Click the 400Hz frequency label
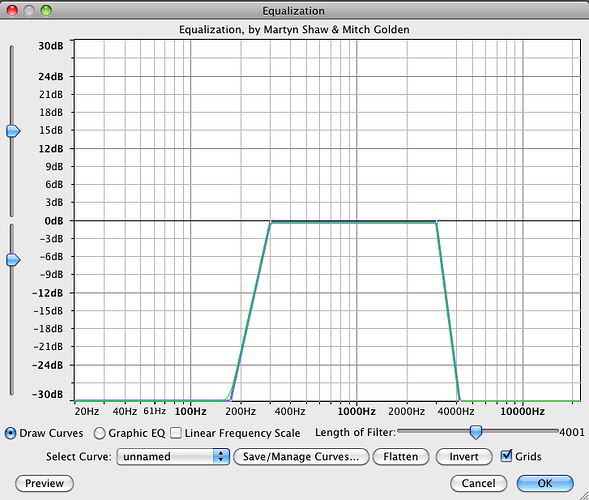589x500 pixels. pos(290,412)
